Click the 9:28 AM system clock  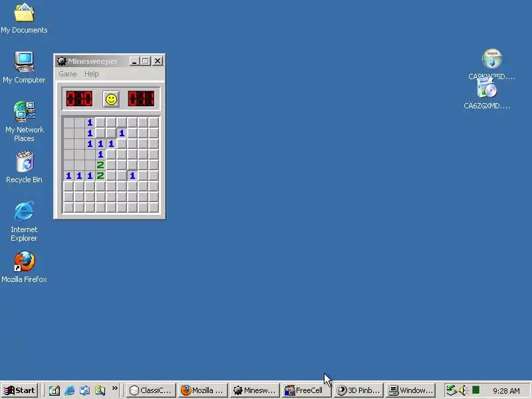(x=506, y=391)
